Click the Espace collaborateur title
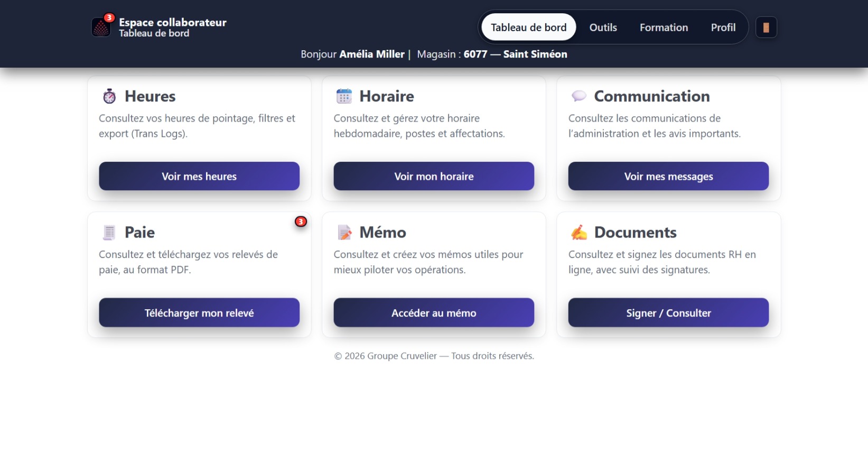The width and height of the screenshot is (868, 454). tap(173, 22)
